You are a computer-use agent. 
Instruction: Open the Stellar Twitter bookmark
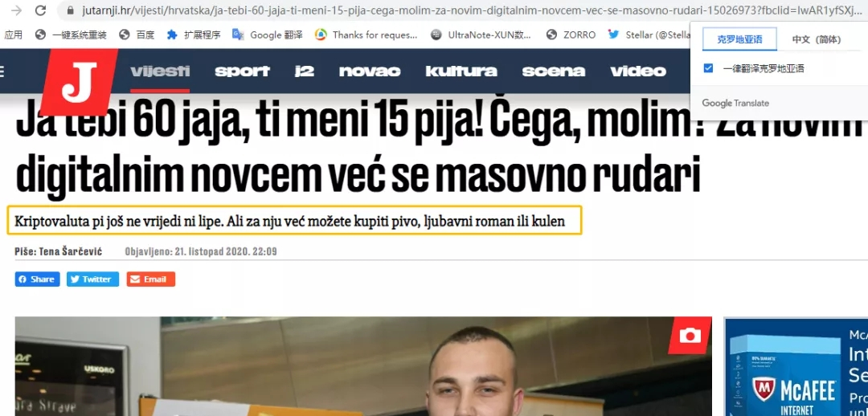pyautogui.click(x=649, y=35)
